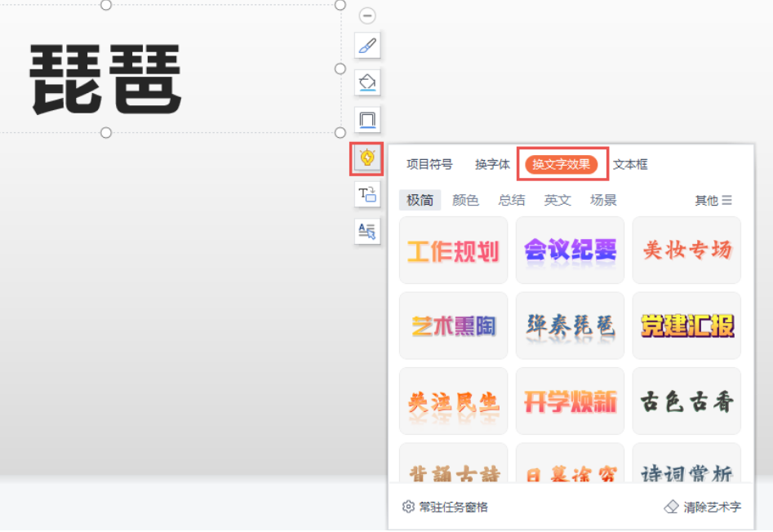The image size is (773, 532).
Task: Switch to 文本框 tab
Action: tap(630, 164)
